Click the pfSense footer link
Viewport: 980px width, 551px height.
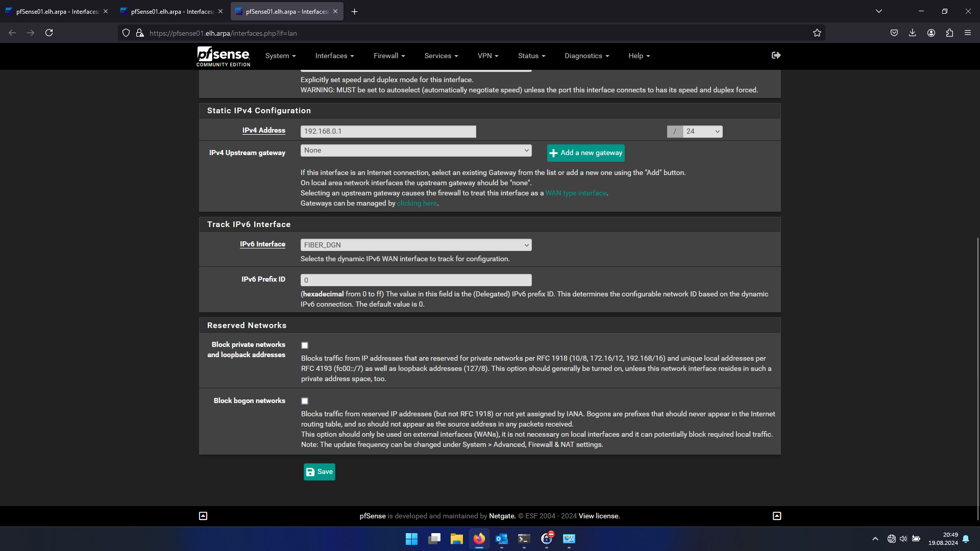pyautogui.click(x=373, y=516)
